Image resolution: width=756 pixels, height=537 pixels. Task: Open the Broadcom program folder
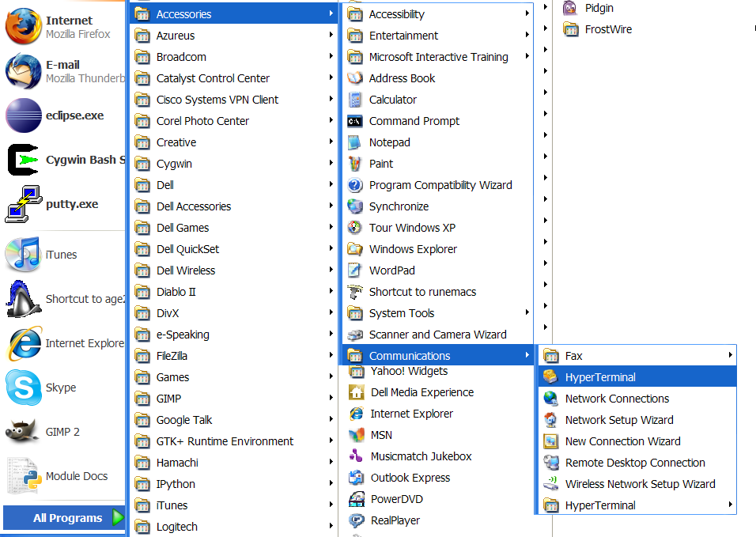coord(234,57)
